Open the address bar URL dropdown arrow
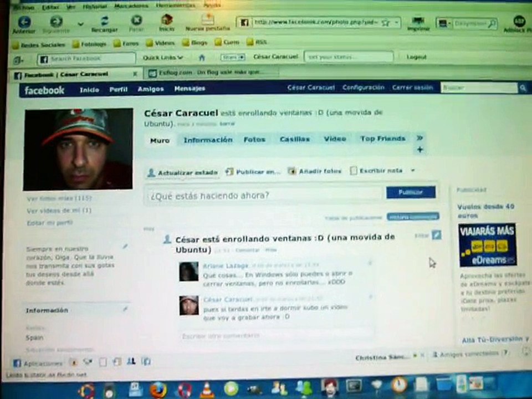Screen dimensions: 532x399 (397, 23)
